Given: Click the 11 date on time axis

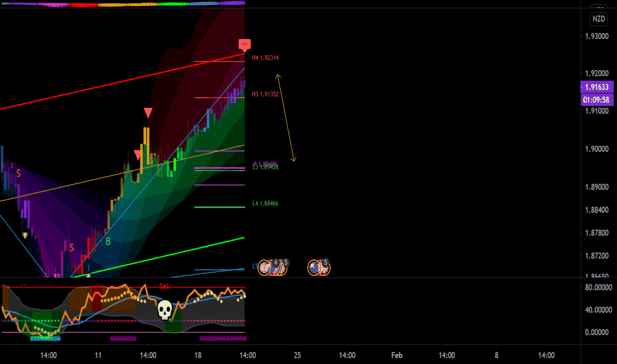Looking at the screenshot, I should (98, 355).
